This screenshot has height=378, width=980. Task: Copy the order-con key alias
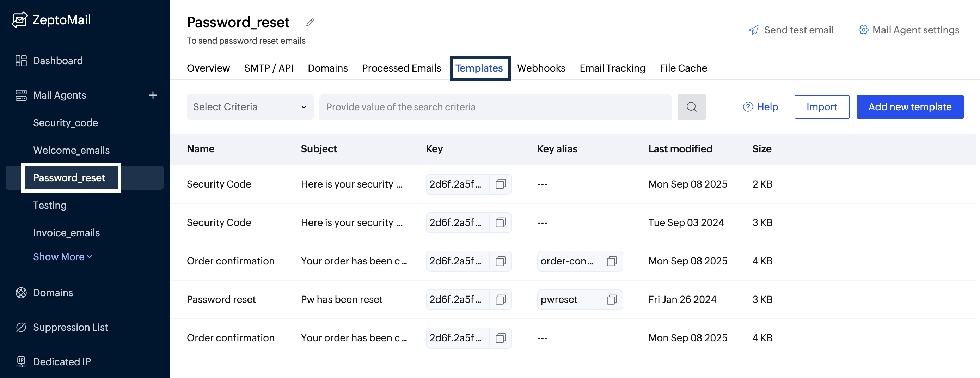tap(611, 261)
